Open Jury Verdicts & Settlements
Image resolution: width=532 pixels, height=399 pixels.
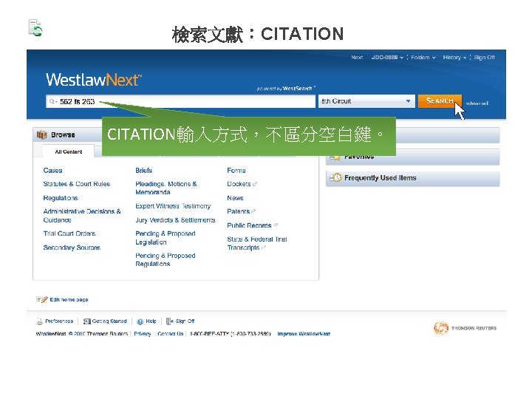(x=175, y=220)
